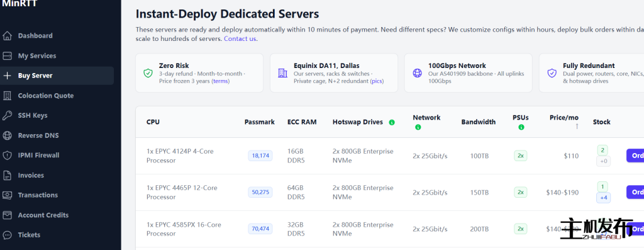Open the datacenter pics link
644x250 pixels.
pos(377,81)
